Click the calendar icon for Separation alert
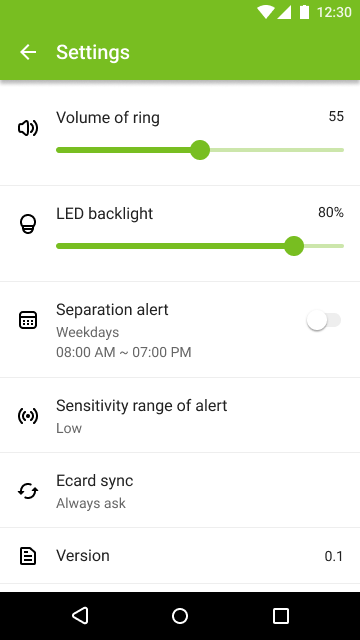 coord(28,320)
